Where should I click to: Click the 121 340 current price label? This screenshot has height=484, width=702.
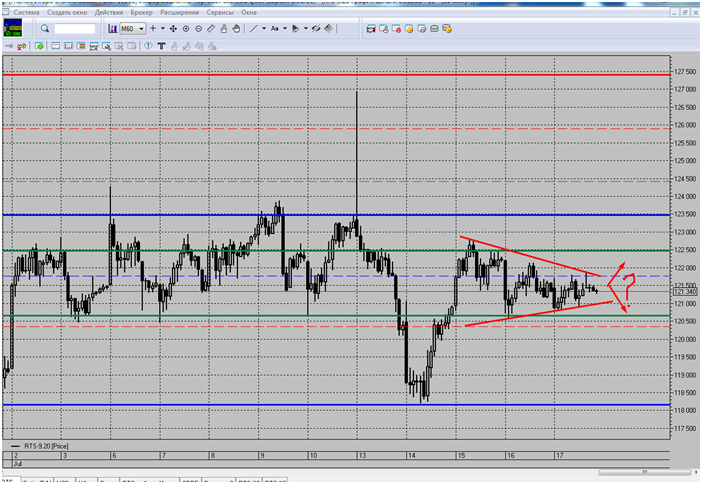pyautogui.click(x=685, y=292)
